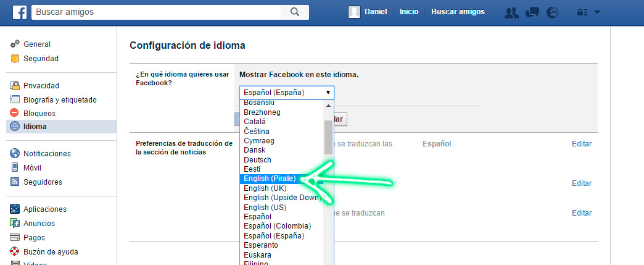The image size is (644, 265).
Task: Click the second Editar link
Action: pos(582,183)
